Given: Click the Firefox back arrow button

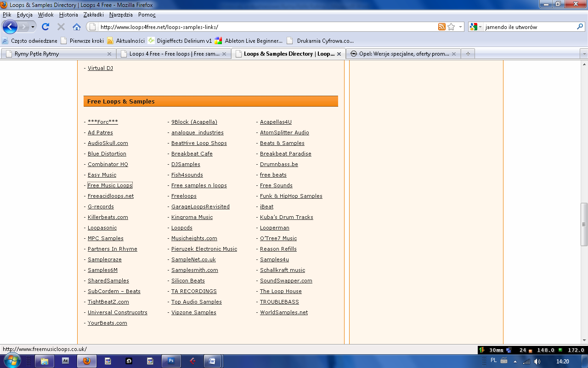Looking at the screenshot, I should click(10, 27).
